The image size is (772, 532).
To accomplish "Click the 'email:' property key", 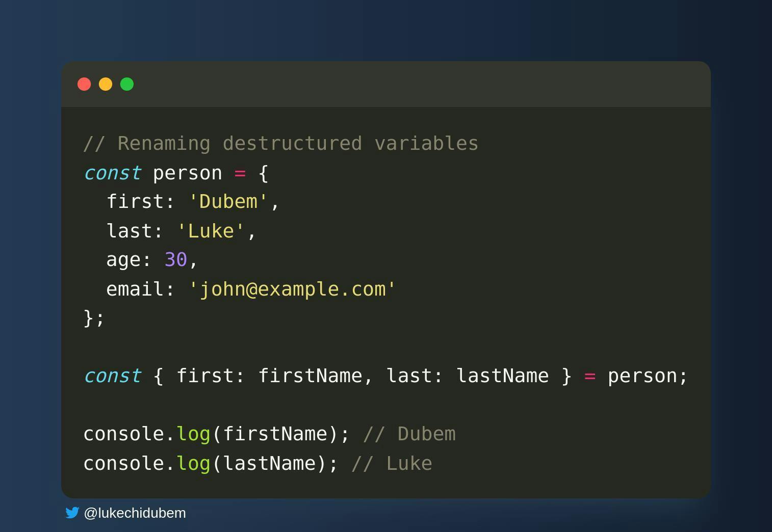I will coord(141,289).
